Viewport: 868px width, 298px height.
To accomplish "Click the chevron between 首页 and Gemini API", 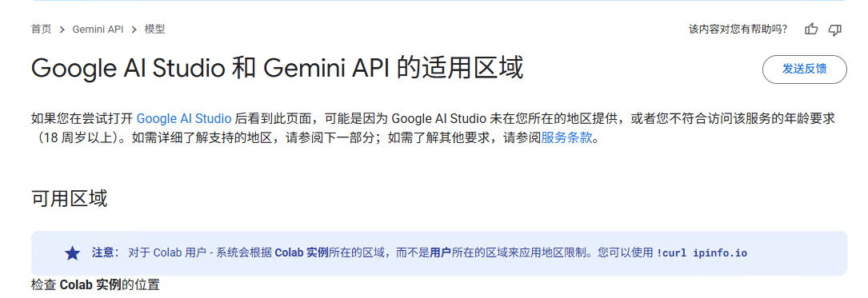I will (x=62, y=30).
